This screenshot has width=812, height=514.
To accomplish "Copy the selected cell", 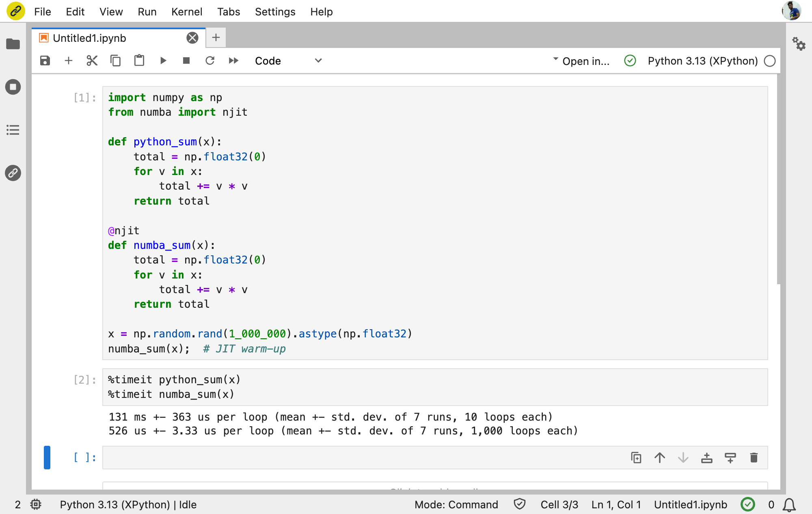I will pos(116,61).
